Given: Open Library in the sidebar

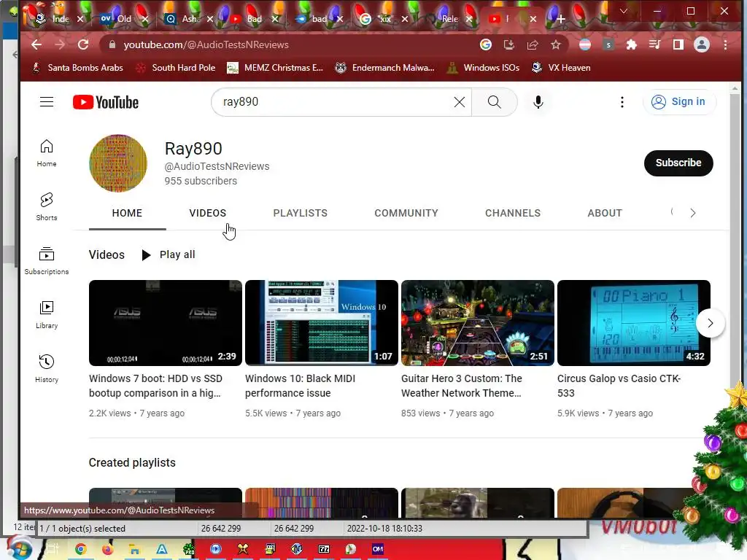Looking at the screenshot, I should (47, 315).
